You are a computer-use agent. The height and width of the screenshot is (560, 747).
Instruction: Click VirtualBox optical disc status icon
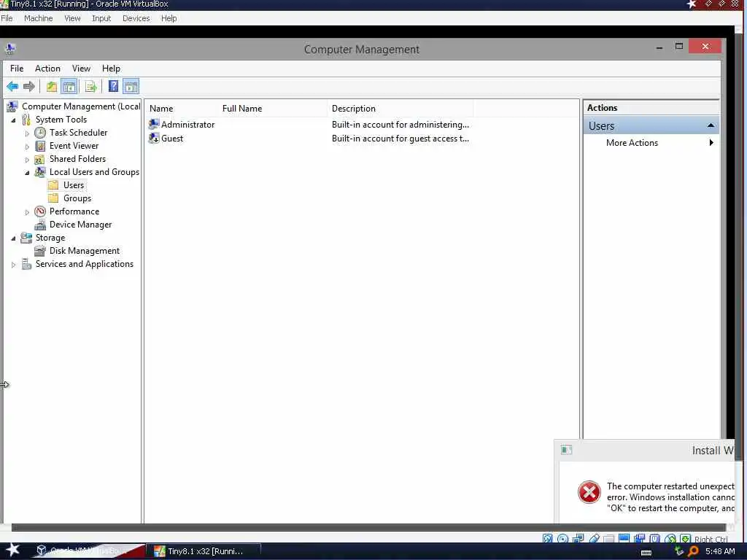(x=562, y=539)
